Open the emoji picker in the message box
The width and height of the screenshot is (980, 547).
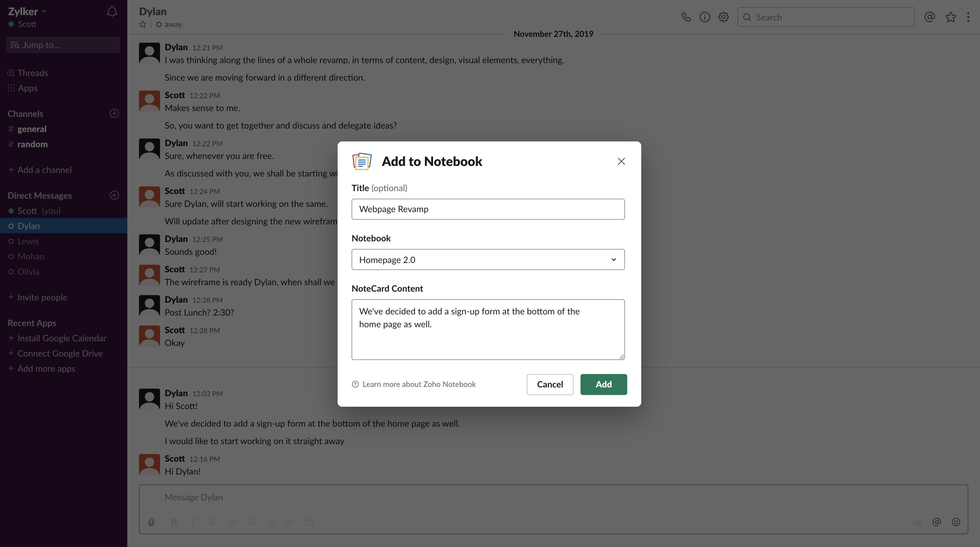(x=956, y=522)
